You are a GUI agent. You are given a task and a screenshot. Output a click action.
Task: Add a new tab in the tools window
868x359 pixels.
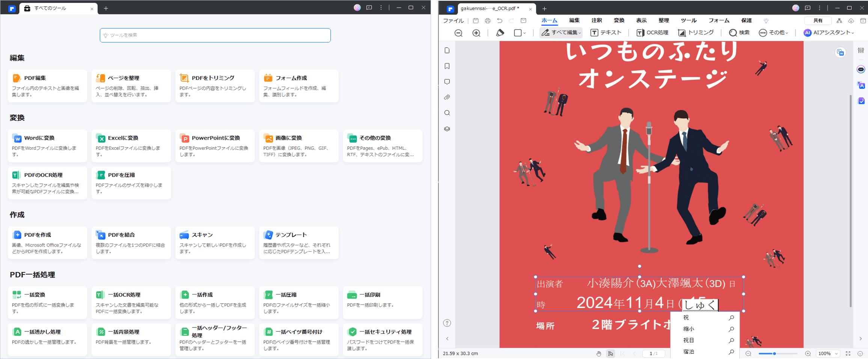[106, 8]
